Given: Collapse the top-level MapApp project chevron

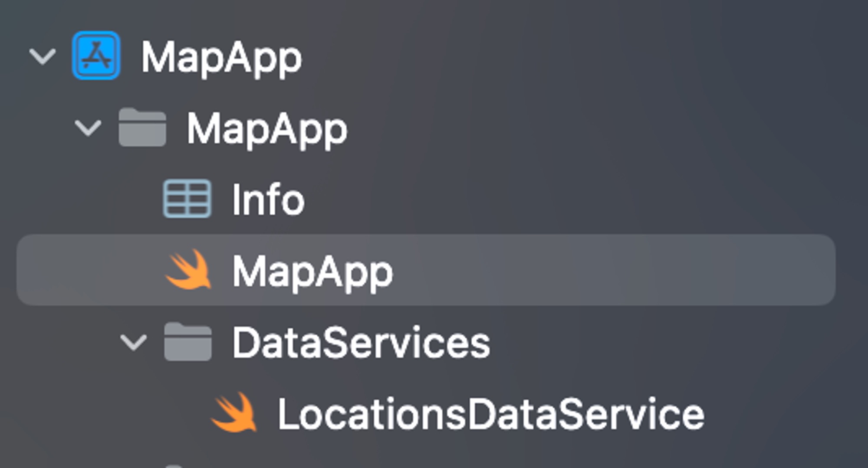Looking at the screenshot, I should click(42, 56).
